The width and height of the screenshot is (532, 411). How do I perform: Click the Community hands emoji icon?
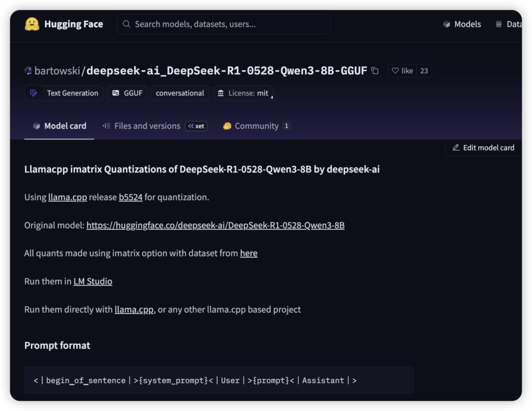pyautogui.click(x=227, y=126)
